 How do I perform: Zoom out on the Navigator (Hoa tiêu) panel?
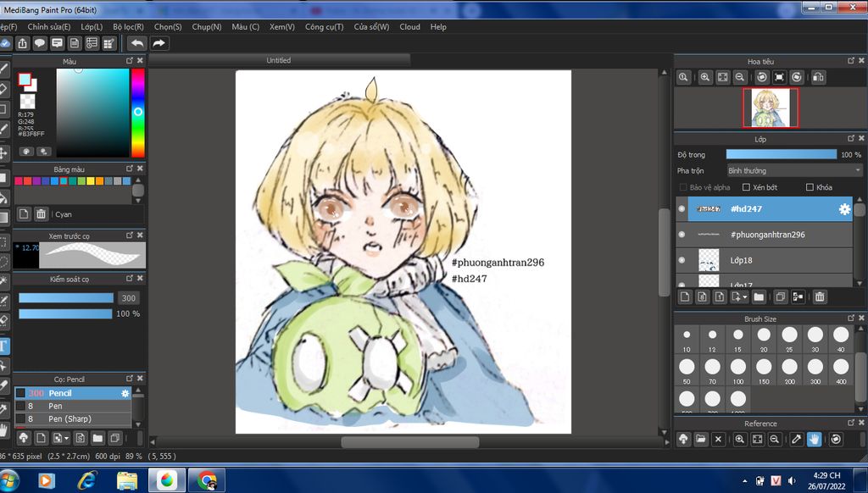[739, 77]
